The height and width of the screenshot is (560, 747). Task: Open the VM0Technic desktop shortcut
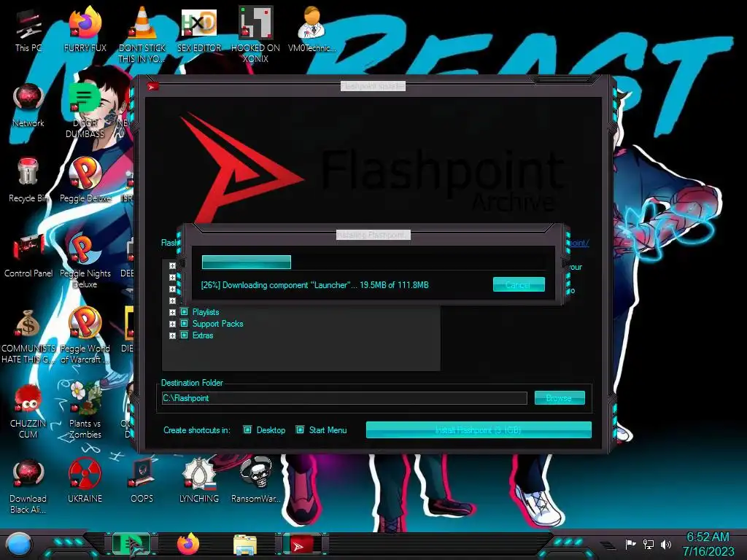[312, 29]
